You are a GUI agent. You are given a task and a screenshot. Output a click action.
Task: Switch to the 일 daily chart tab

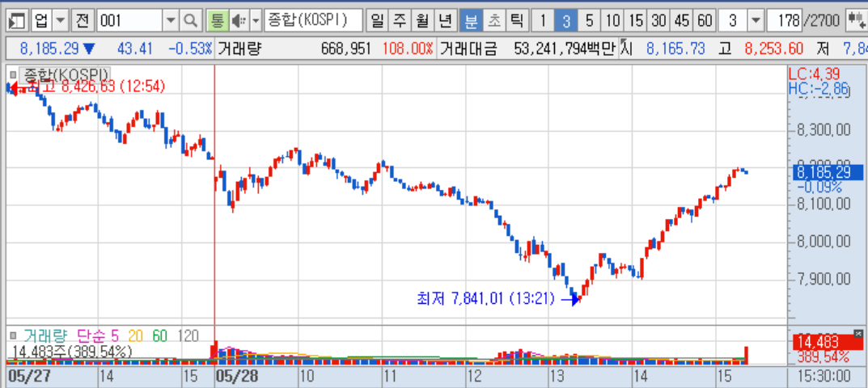(376, 22)
